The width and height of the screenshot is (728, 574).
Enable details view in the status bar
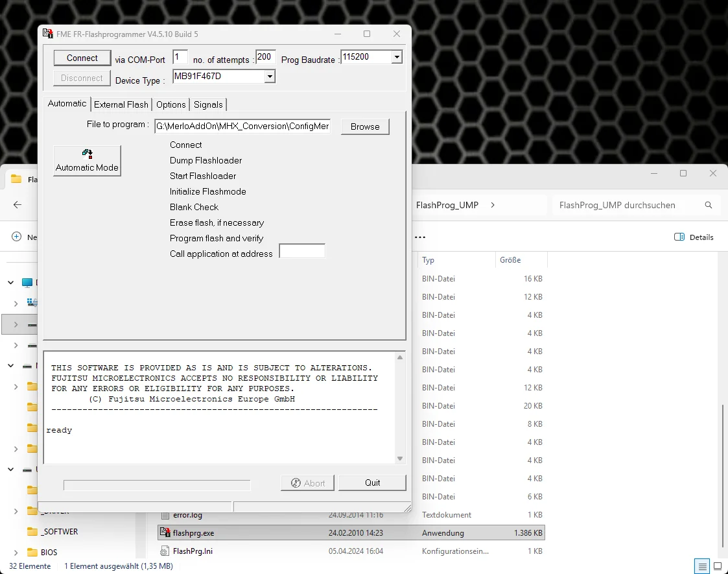[x=701, y=566]
